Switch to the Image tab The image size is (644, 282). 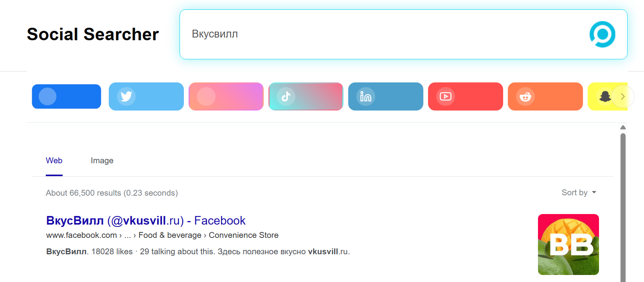coord(102,161)
